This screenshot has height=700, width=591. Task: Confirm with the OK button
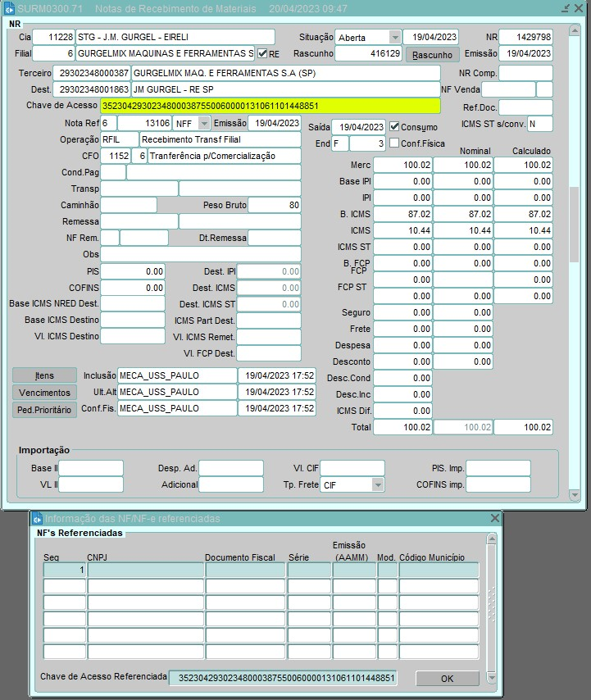(x=447, y=679)
